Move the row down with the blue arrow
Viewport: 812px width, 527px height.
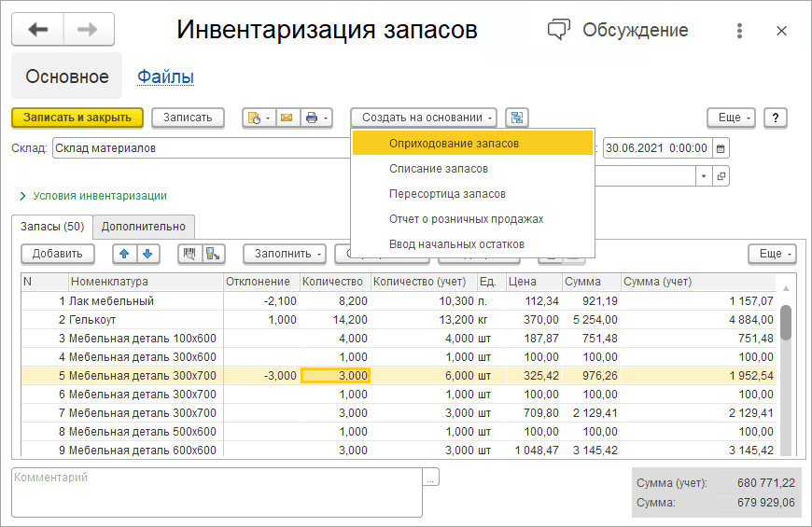147,254
